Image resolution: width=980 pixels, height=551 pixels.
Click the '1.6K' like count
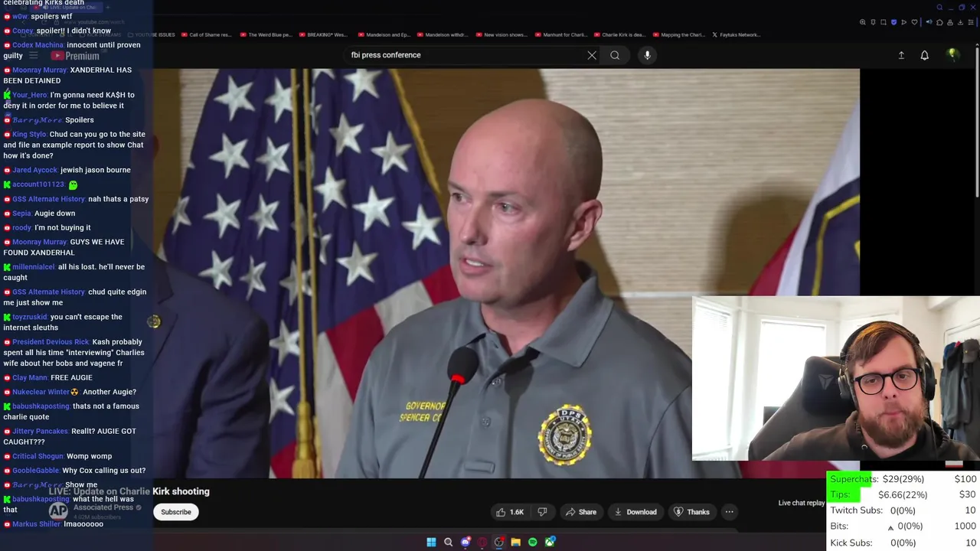tap(517, 512)
